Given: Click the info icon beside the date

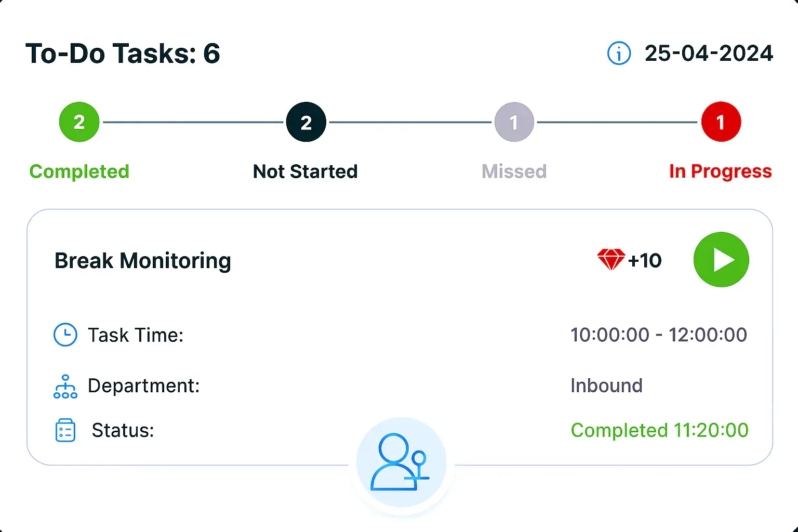Looking at the screenshot, I should click(619, 54).
